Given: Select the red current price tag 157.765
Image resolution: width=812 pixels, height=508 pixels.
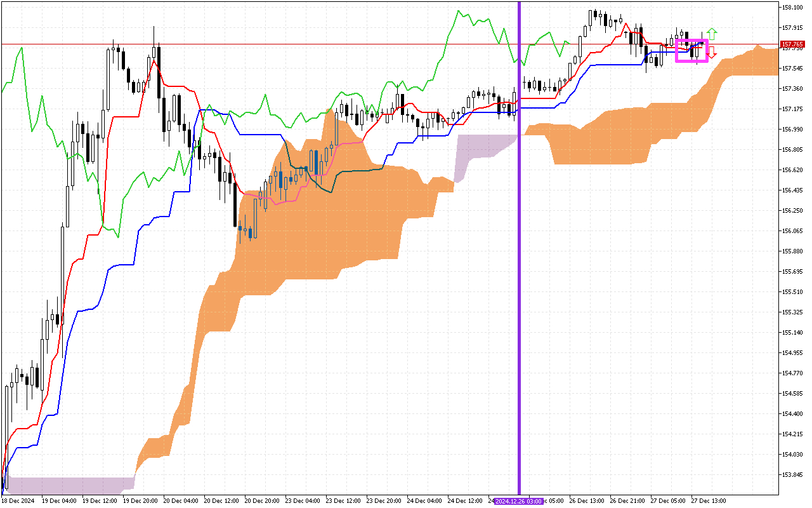Looking at the screenshot, I should 793,44.
